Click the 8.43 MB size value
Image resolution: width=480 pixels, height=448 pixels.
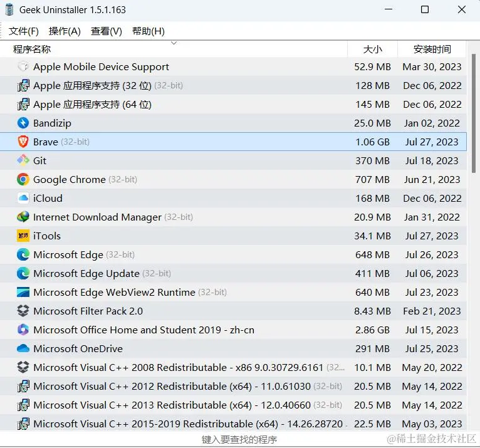pos(373,311)
